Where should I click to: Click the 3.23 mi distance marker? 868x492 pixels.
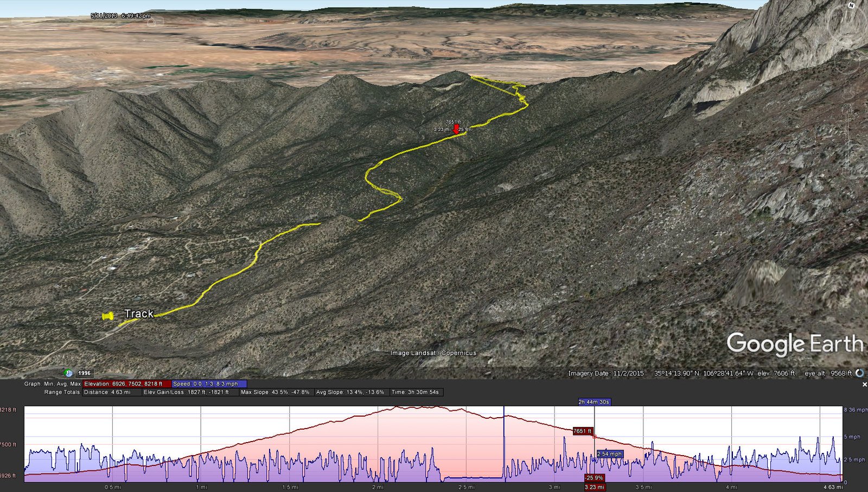coord(594,487)
